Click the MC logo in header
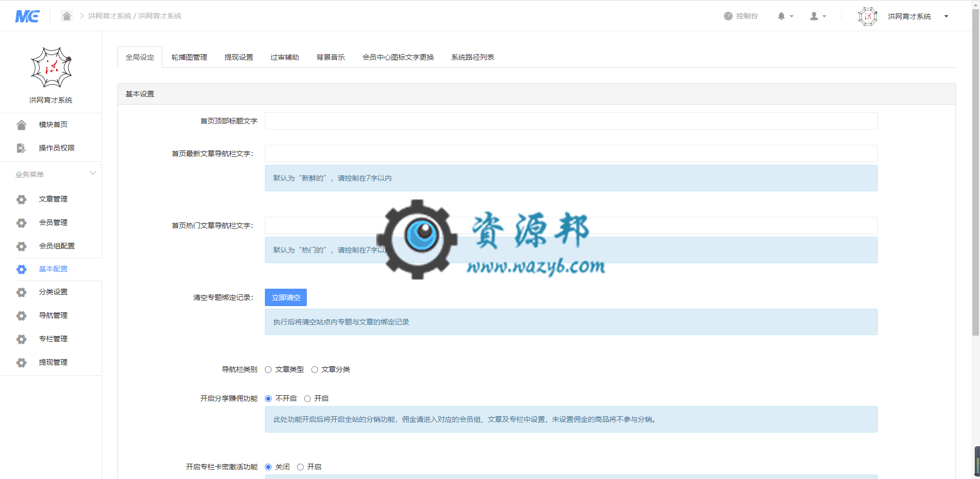 click(x=27, y=16)
